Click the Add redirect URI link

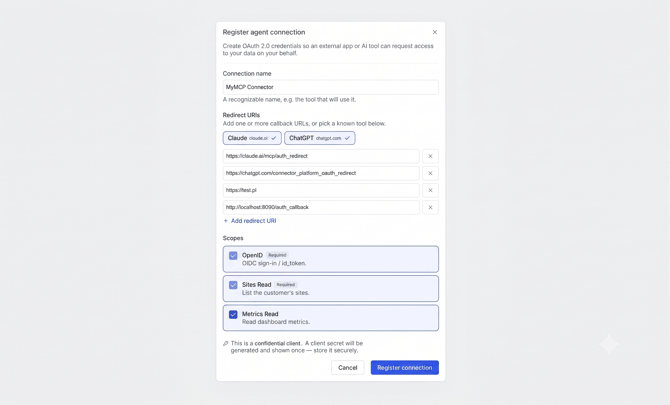tap(253, 221)
